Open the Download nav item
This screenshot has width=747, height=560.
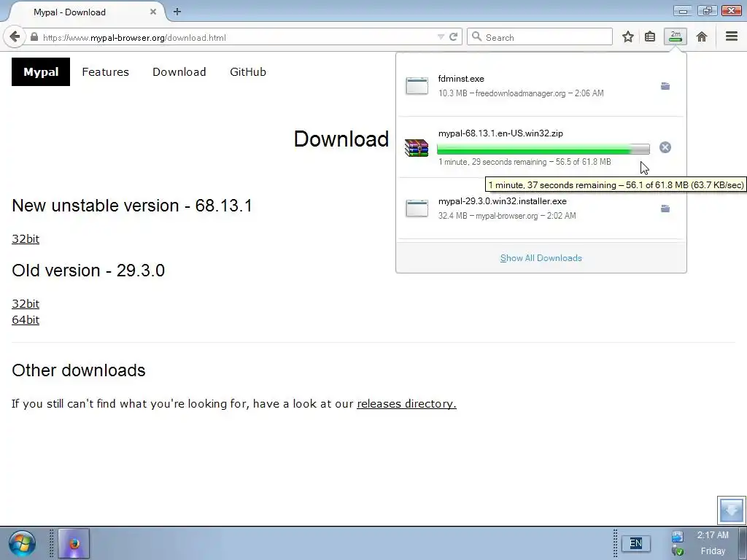(x=179, y=72)
